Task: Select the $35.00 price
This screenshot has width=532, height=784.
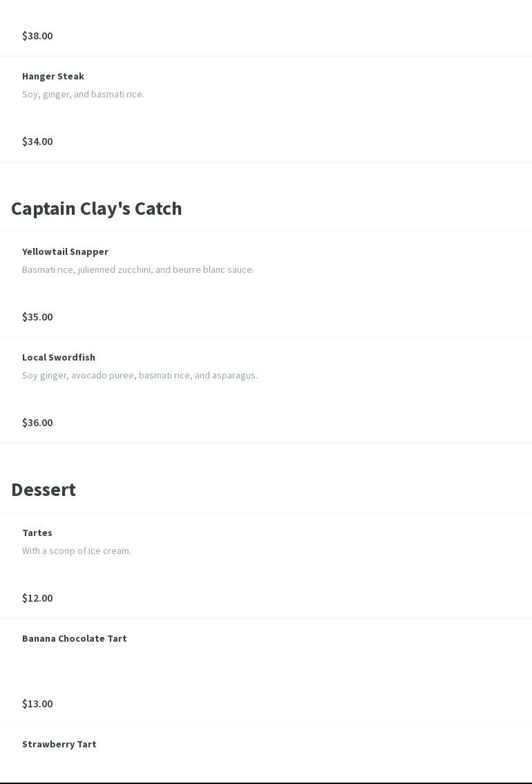Action: (37, 317)
